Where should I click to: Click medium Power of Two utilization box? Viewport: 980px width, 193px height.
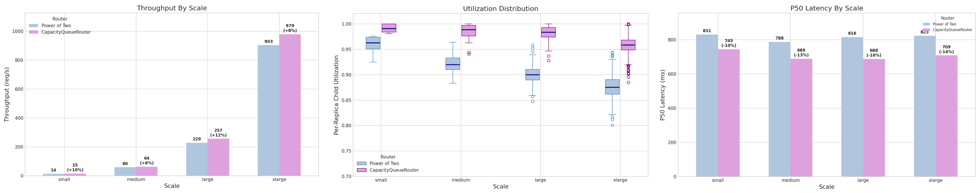[x=453, y=64]
